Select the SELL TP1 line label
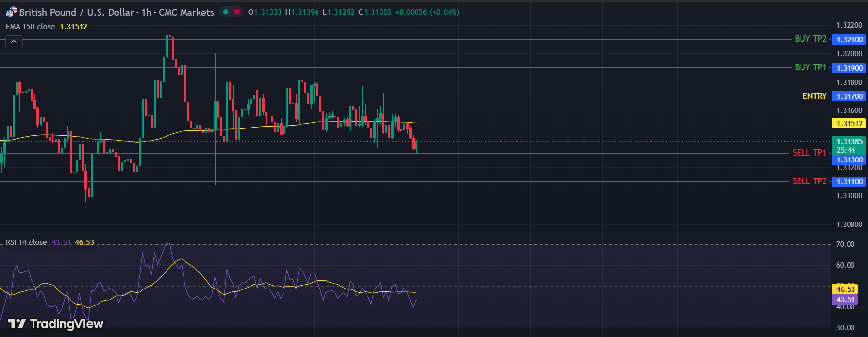This screenshot has width=868, height=337. (x=809, y=153)
